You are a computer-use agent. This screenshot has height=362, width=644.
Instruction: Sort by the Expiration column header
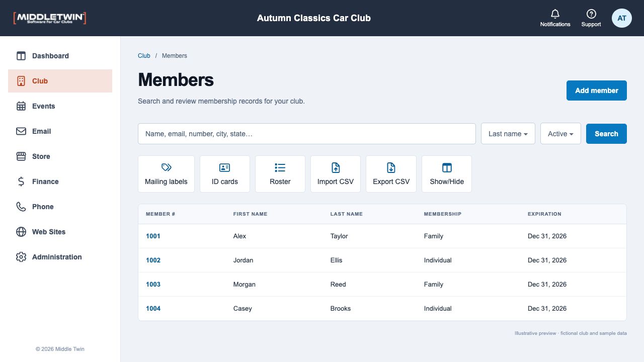[x=544, y=214]
